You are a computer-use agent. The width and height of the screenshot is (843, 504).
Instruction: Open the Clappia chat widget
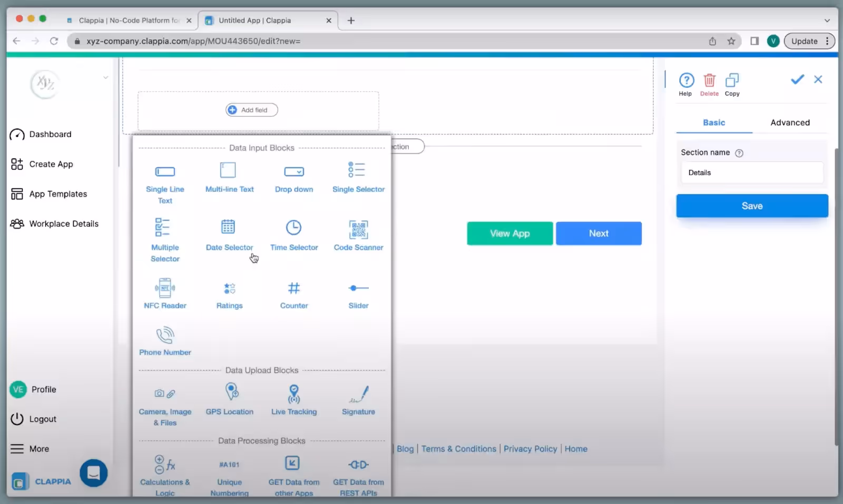tap(94, 473)
